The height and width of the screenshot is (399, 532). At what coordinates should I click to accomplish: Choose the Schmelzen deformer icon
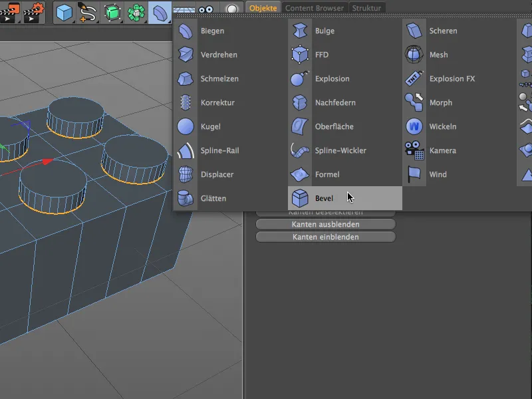click(x=186, y=78)
